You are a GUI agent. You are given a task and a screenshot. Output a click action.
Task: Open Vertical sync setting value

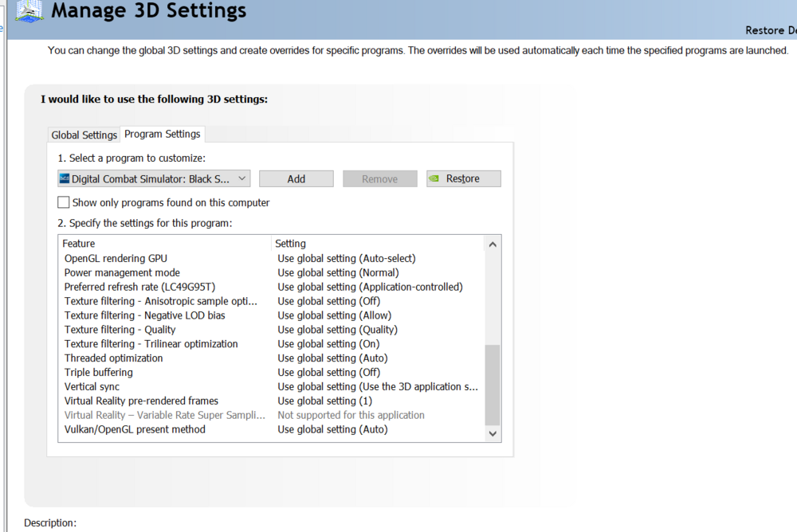pos(378,387)
